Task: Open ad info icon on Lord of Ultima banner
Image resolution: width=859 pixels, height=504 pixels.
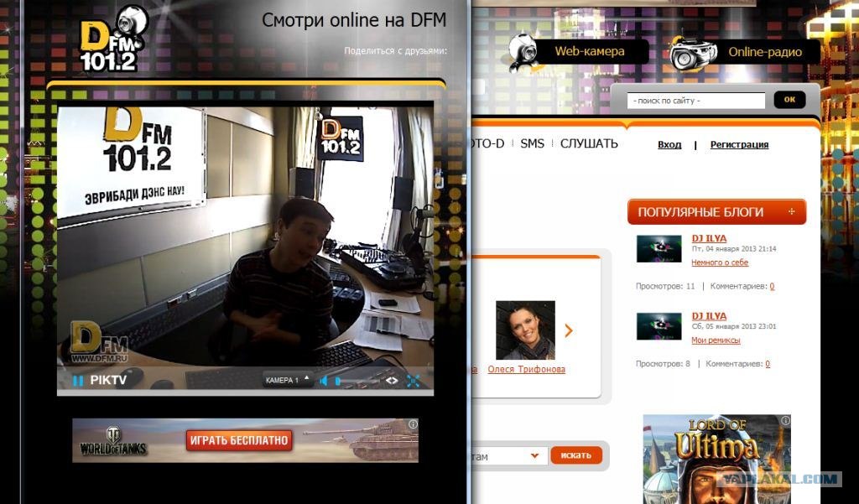Action: tap(785, 420)
